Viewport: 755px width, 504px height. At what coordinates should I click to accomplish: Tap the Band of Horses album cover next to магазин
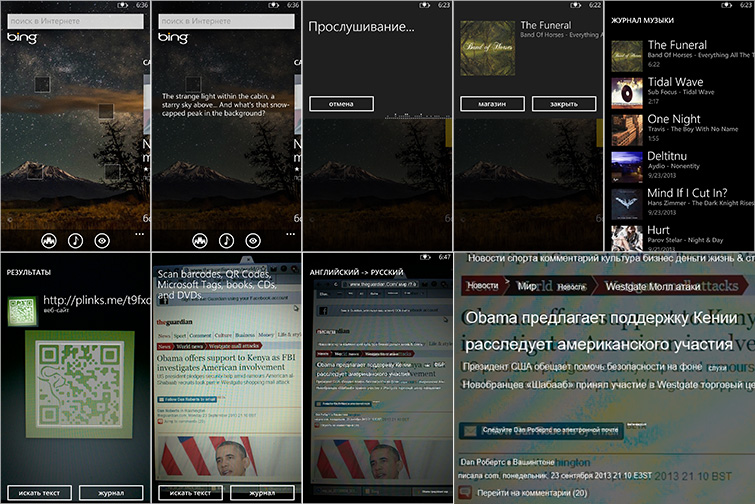(488, 48)
